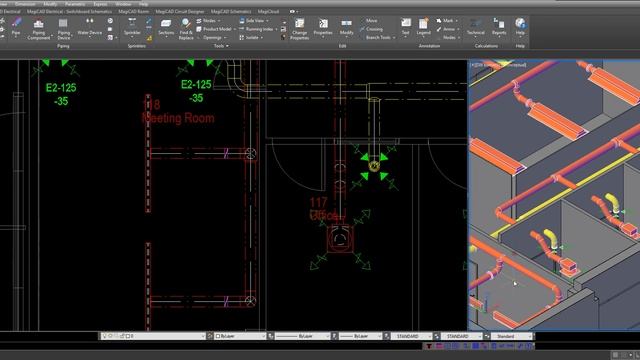
Task: Open the Help menu in menu bar
Action: (143, 4)
